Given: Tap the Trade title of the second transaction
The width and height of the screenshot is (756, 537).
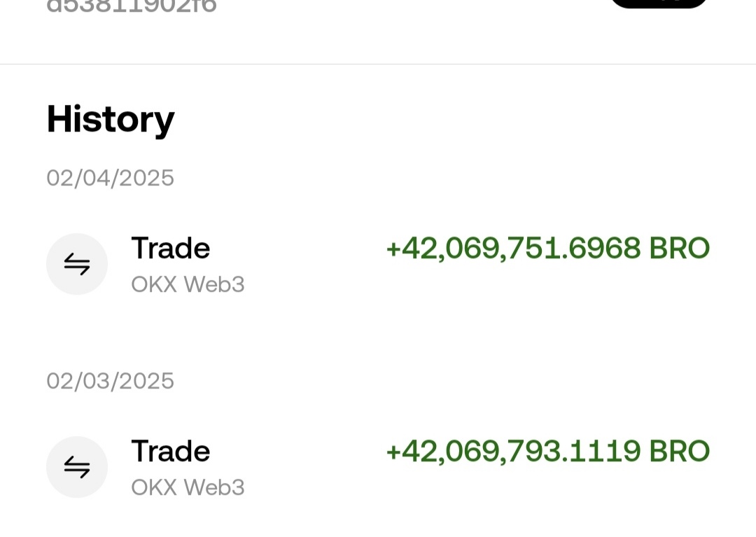Looking at the screenshot, I should [x=171, y=451].
